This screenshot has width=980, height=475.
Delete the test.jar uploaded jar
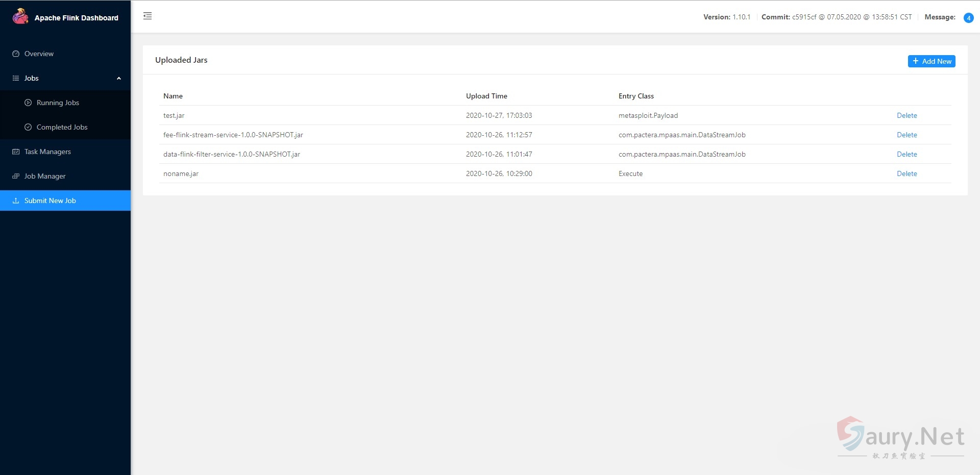click(x=906, y=115)
